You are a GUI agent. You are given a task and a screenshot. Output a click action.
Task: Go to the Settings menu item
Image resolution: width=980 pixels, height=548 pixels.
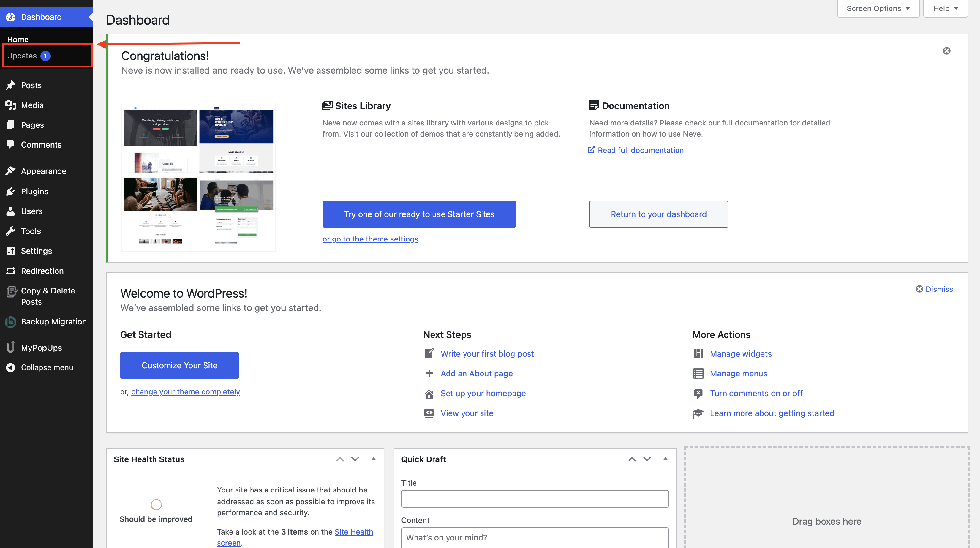point(36,251)
